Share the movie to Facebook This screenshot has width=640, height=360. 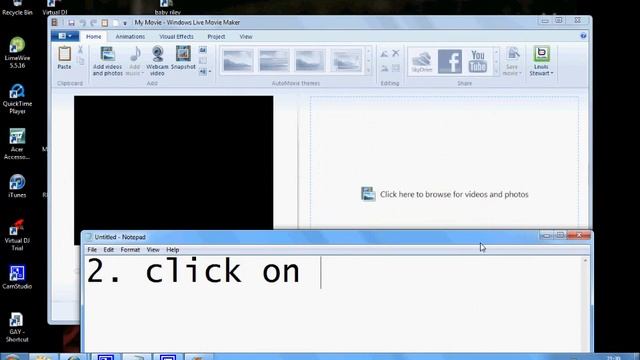450,62
